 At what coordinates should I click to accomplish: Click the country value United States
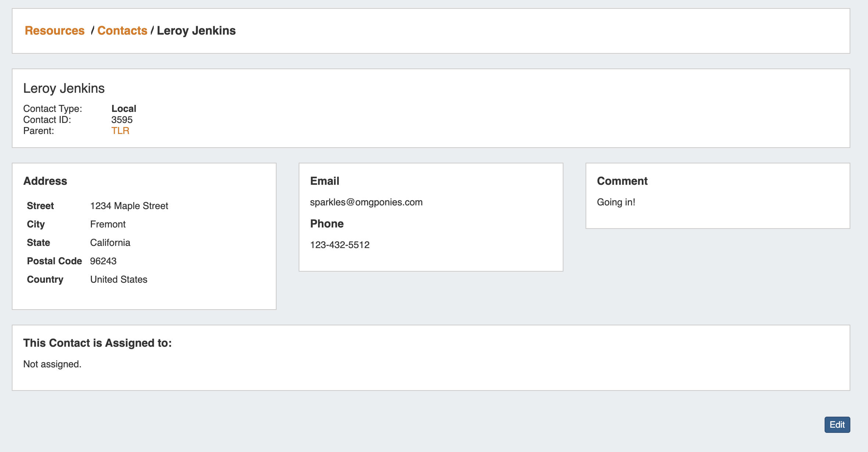(118, 279)
